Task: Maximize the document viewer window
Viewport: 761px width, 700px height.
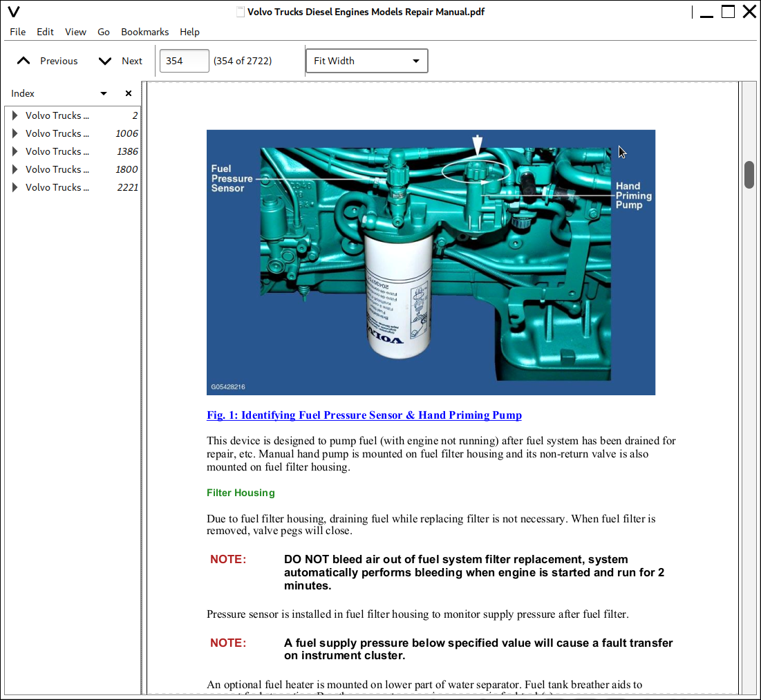Action: click(x=728, y=12)
